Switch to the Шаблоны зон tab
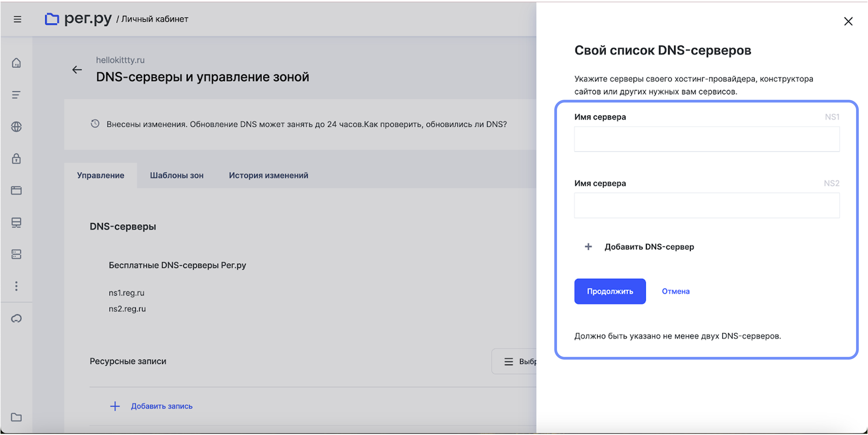 (x=177, y=175)
